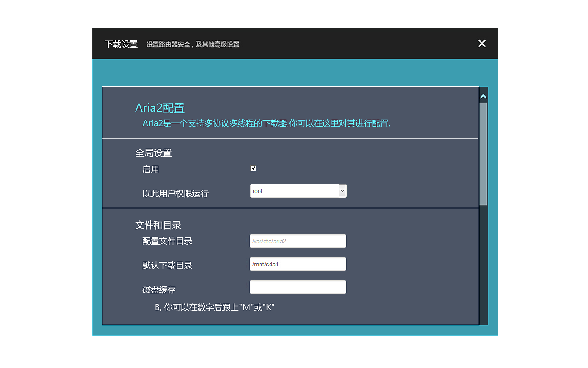Click the Aria2配置 heading link
This screenshot has width=588, height=368.
pyautogui.click(x=160, y=108)
